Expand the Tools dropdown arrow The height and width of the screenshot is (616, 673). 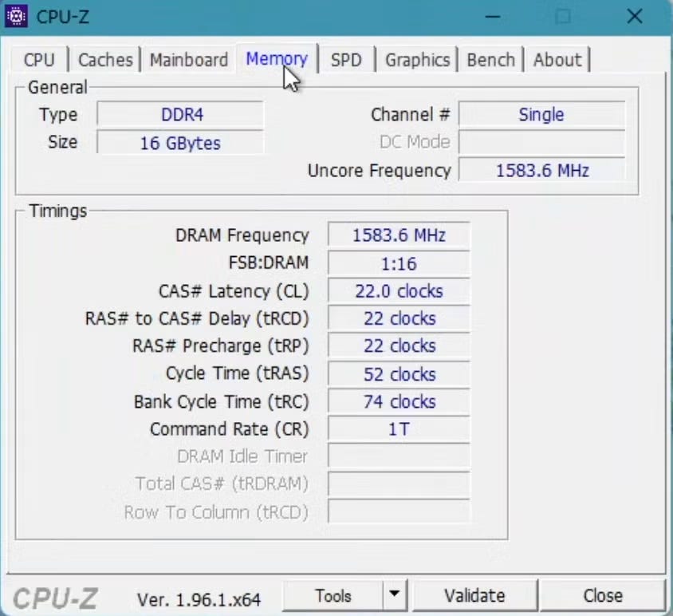tap(395, 595)
